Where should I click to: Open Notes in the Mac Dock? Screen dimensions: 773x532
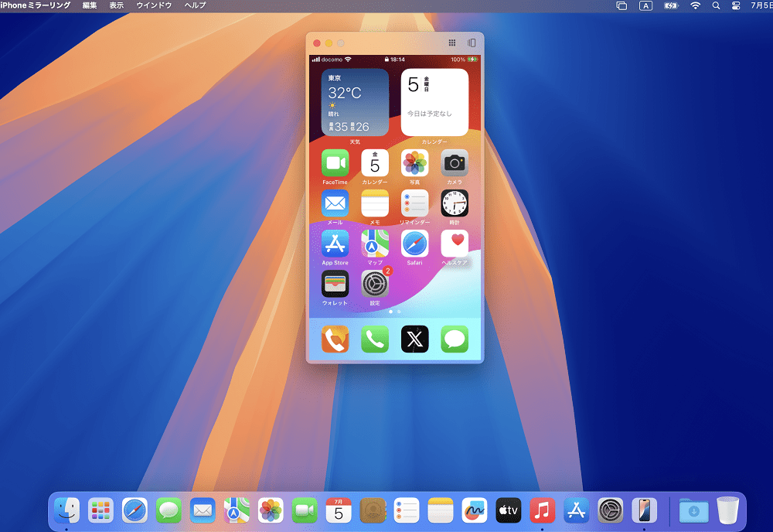(x=441, y=510)
